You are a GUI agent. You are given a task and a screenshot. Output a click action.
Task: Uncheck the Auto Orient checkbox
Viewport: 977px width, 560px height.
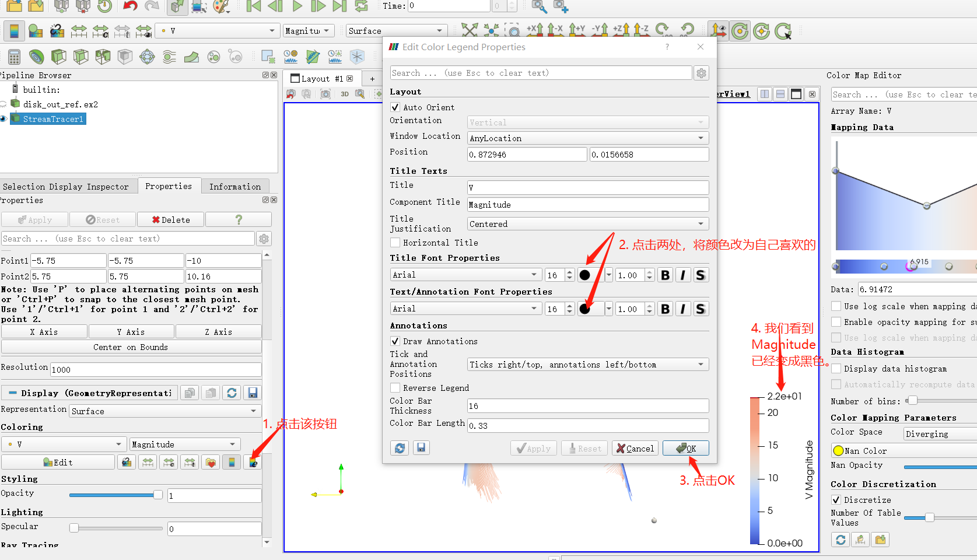[x=395, y=107]
